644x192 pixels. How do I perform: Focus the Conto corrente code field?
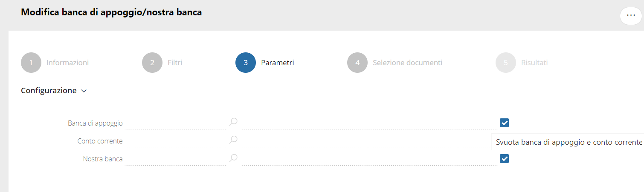(176, 141)
